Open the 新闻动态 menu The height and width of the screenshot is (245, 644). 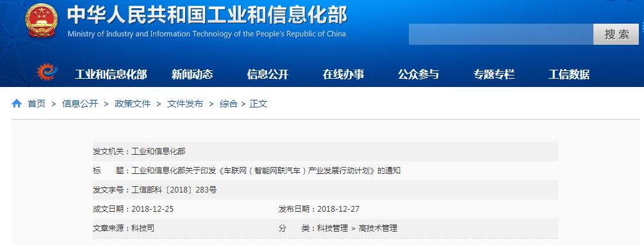192,75
